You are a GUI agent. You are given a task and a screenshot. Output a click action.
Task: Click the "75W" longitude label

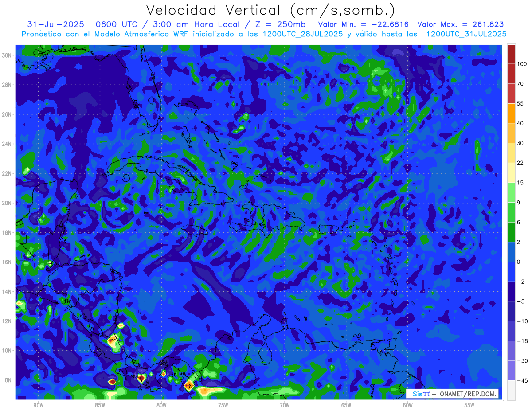click(x=223, y=405)
